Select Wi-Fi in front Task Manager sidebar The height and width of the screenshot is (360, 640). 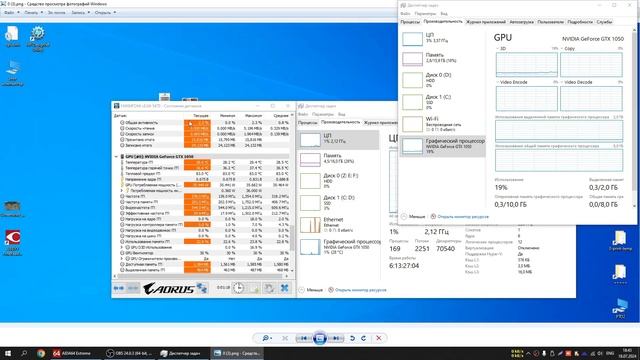tap(443, 124)
